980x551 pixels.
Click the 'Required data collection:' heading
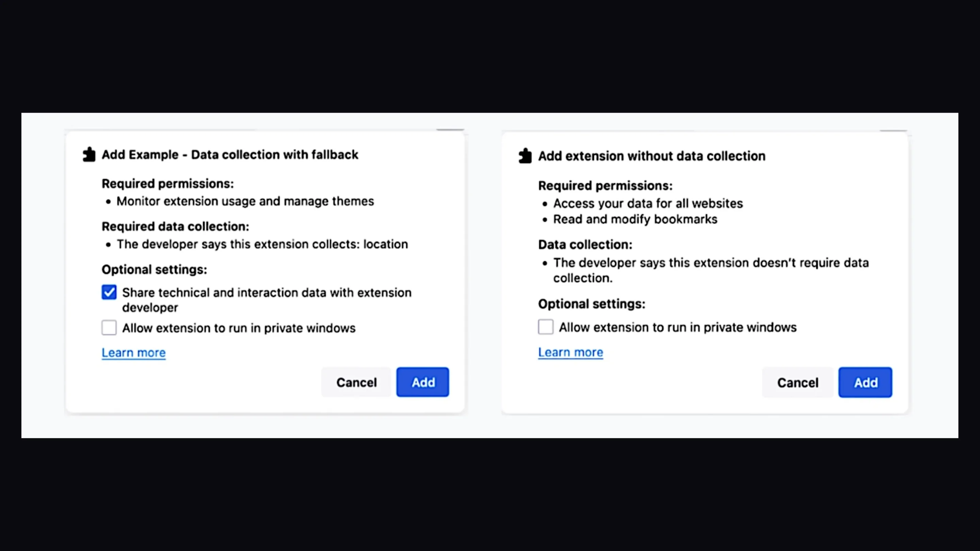point(175,226)
